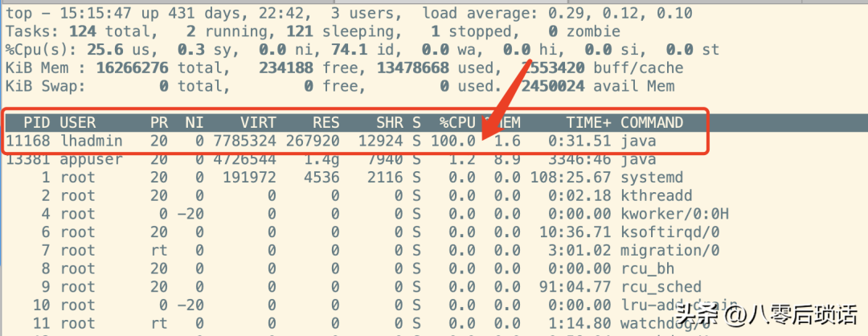Screen dimensions: 868x336
Task: Select the '1 stopped' tasks value
Action: (472, 31)
